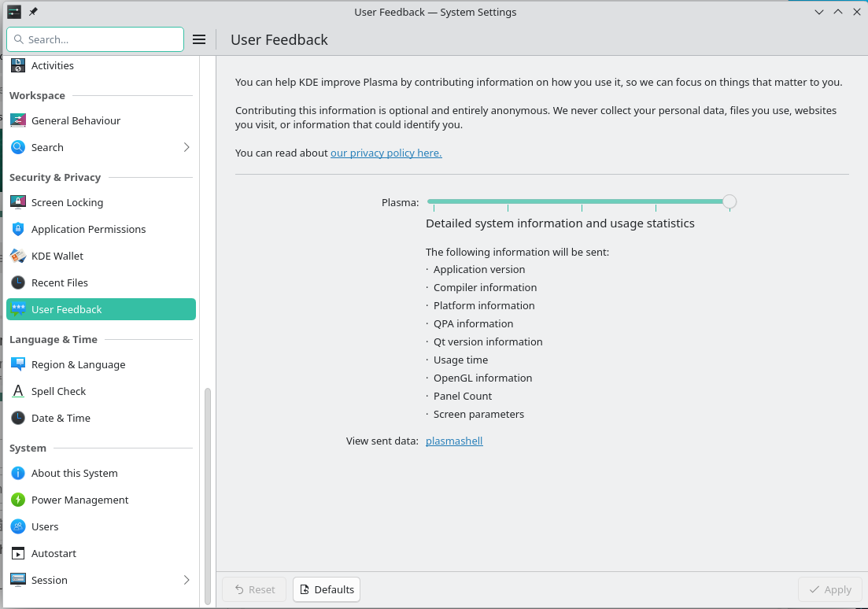This screenshot has width=868, height=609.
Task: Click Recent Files clock icon
Action: coord(18,282)
